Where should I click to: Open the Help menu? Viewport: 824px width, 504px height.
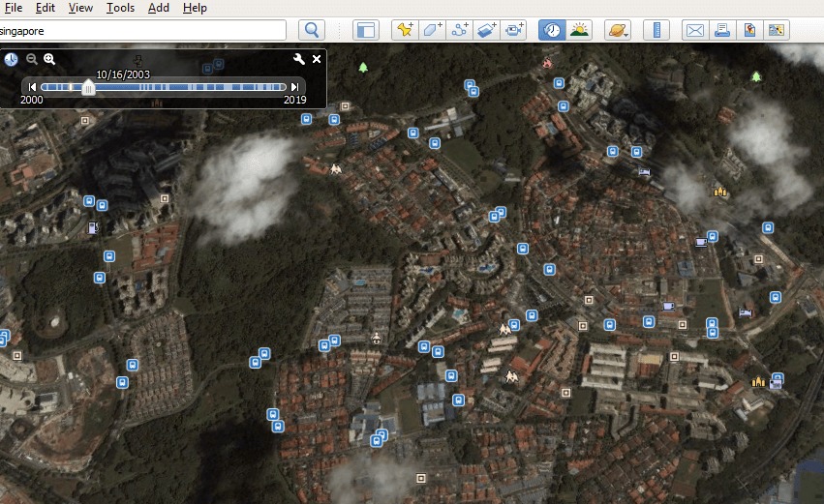pos(195,8)
